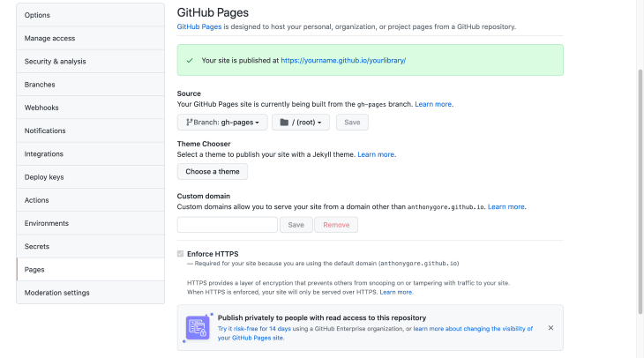
Task: Click the Save button next to folder selector
Action: (352, 123)
